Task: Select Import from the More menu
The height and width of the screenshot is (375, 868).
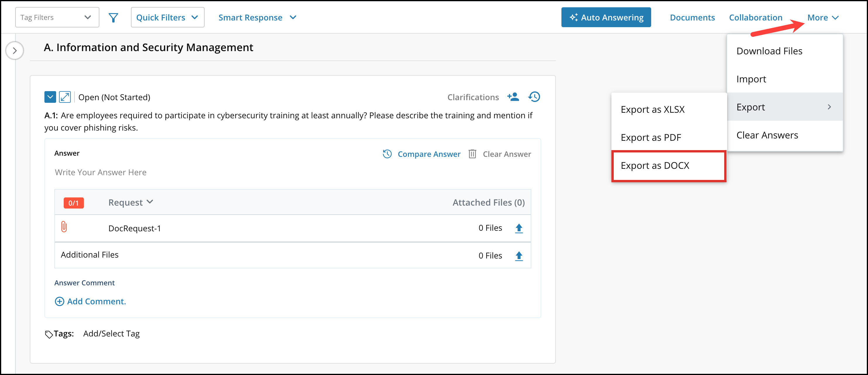Action: 752,79
